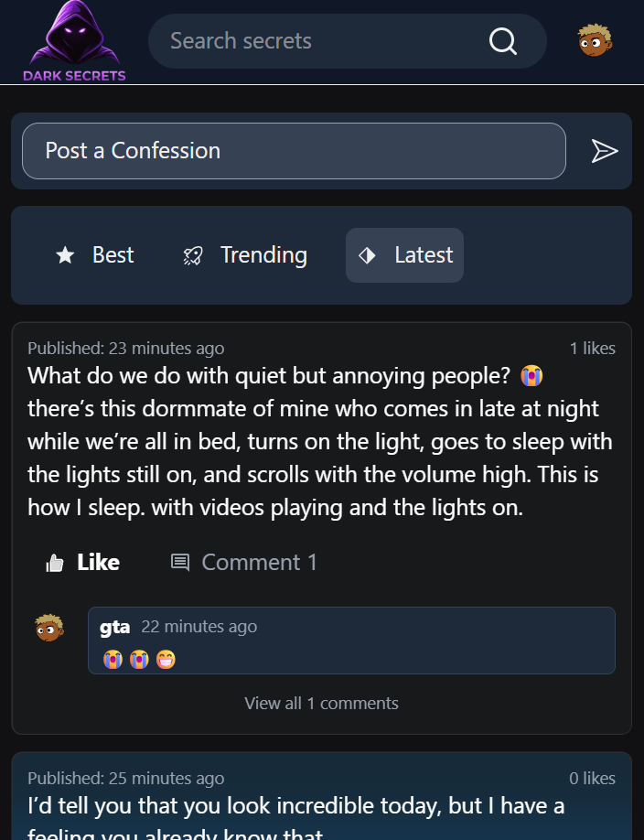Image resolution: width=644 pixels, height=840 pixels.
Task: Click the star icon beside Best
Action: tap(65, 255)
